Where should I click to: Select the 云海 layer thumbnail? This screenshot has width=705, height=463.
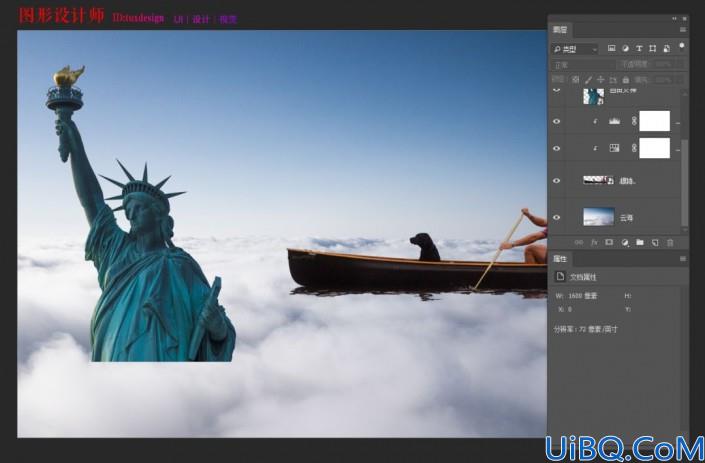coord(598,217)
